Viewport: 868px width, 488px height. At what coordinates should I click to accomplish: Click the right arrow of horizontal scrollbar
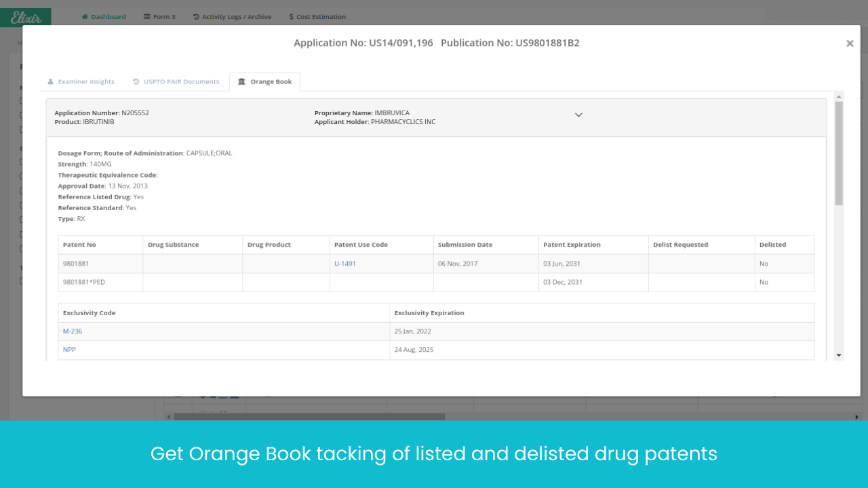point(856,417)
